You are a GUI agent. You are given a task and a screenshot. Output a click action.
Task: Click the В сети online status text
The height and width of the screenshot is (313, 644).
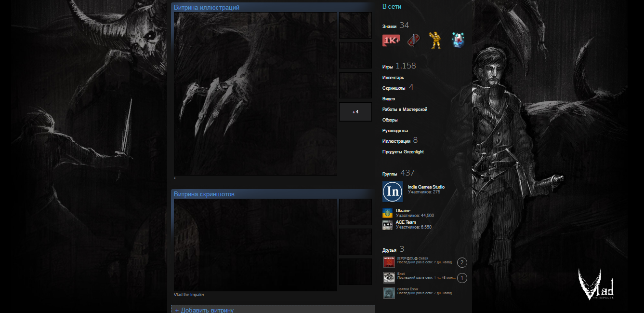click(x=392, y=7)
